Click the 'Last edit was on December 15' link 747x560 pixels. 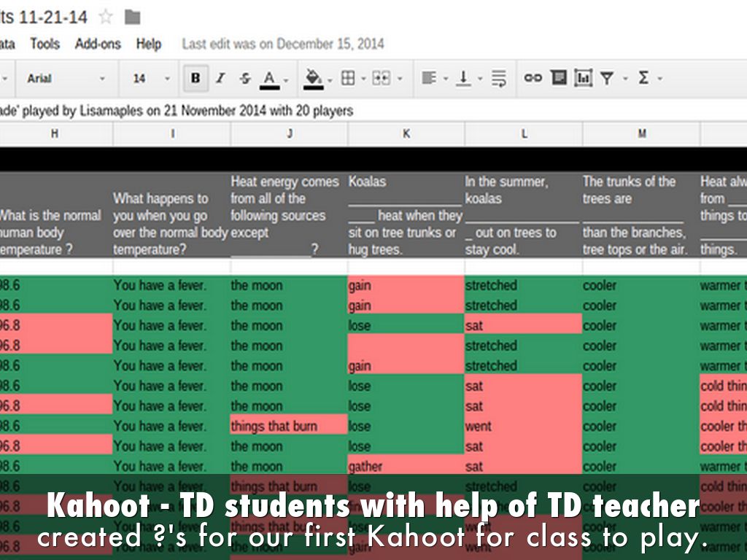tap(283, 44)
